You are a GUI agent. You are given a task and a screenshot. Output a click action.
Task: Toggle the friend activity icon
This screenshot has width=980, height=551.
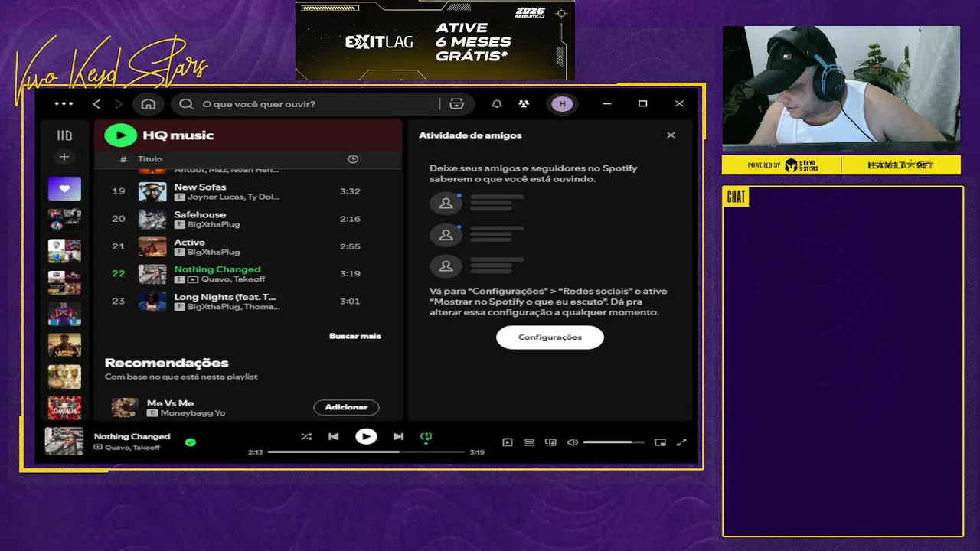coord(524,104)
